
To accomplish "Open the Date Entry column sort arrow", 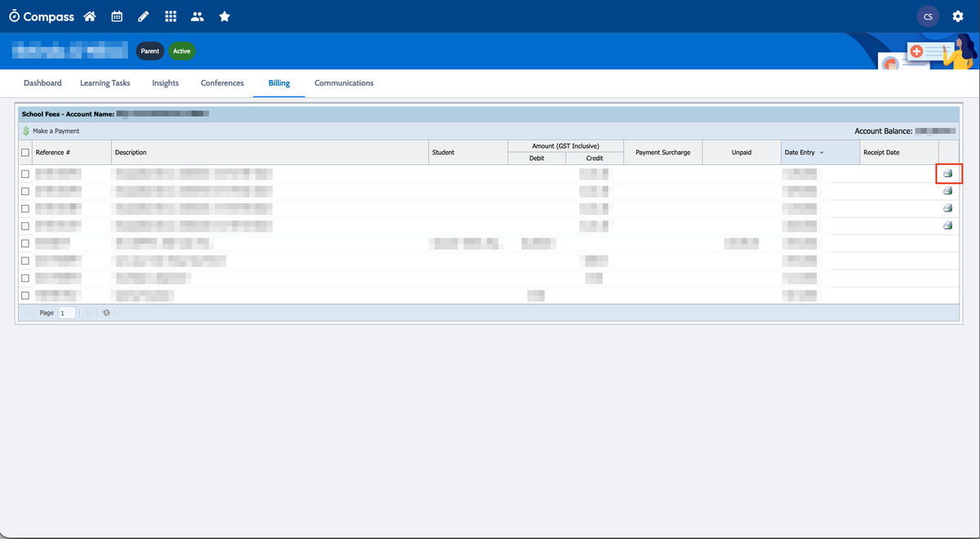I will 822,153.
